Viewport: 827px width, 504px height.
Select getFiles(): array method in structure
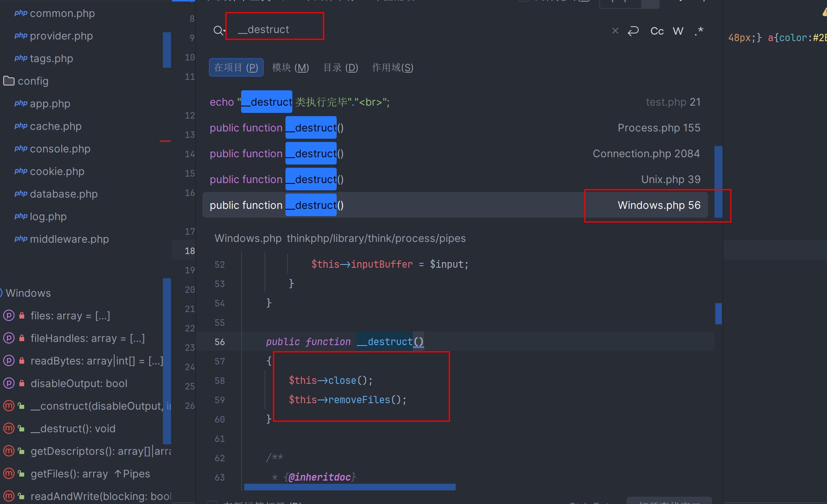(69, 474)
